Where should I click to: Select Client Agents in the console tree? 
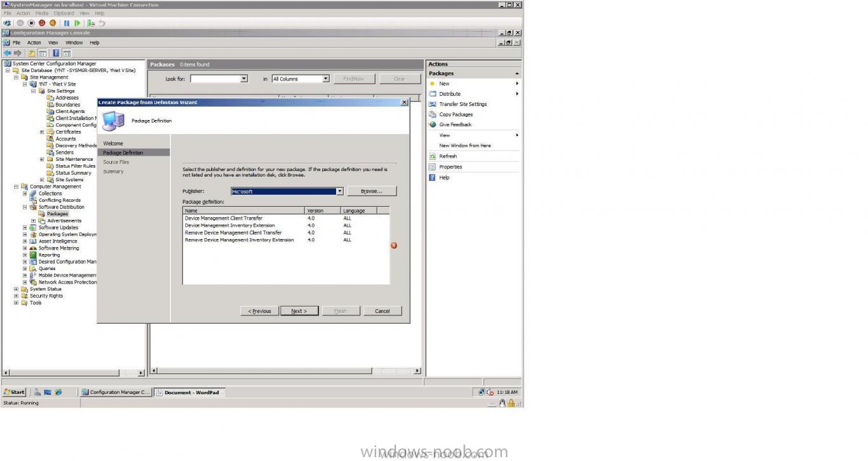point(70,112)
